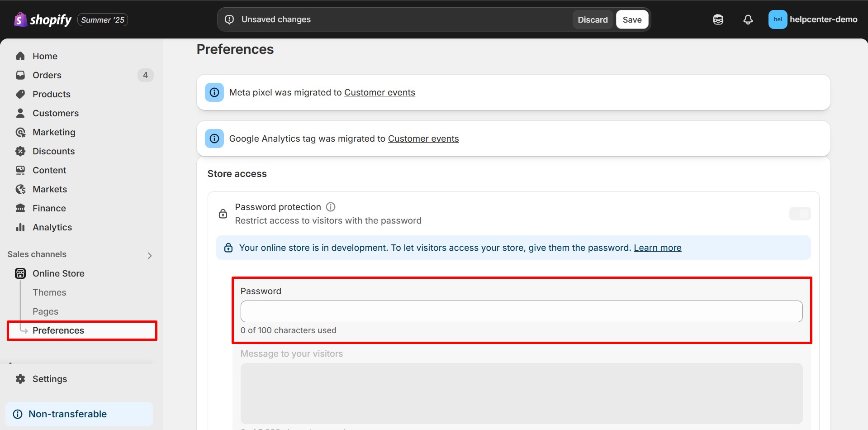Click the Products tag icon
The height and width of the screenshot is (430, 868).
(20, 94)
